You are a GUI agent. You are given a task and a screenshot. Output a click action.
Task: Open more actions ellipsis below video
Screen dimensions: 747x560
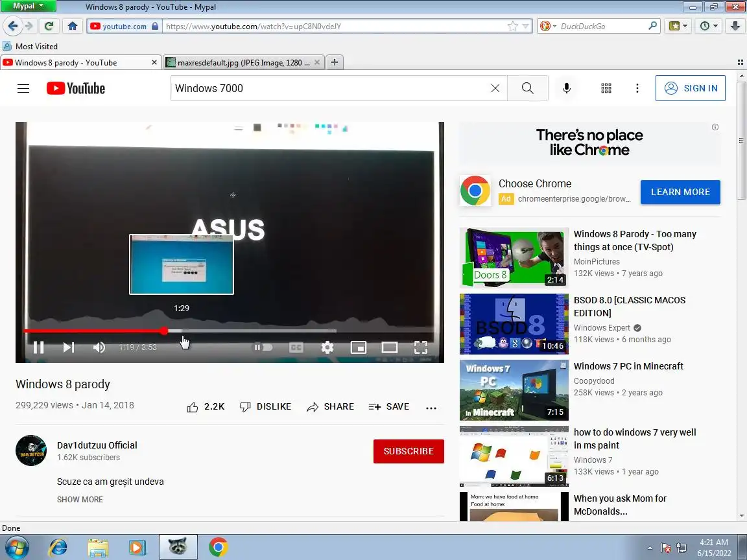431,408
